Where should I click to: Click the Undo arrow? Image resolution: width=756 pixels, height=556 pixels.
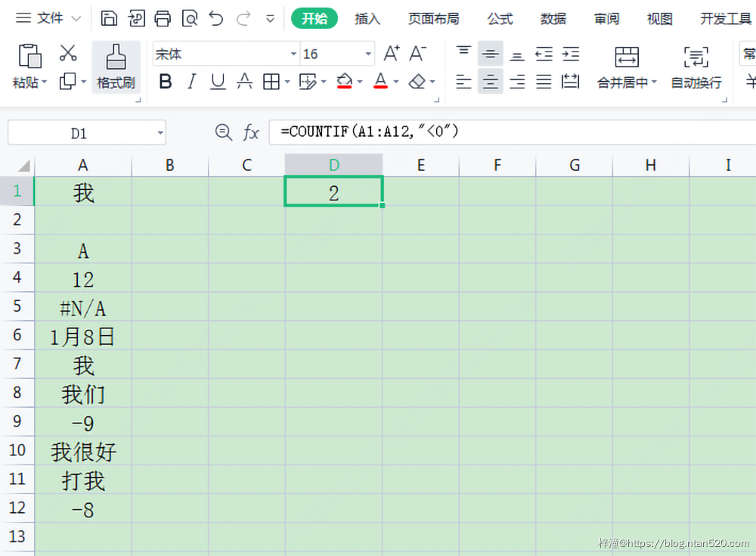tap(216, 18)
